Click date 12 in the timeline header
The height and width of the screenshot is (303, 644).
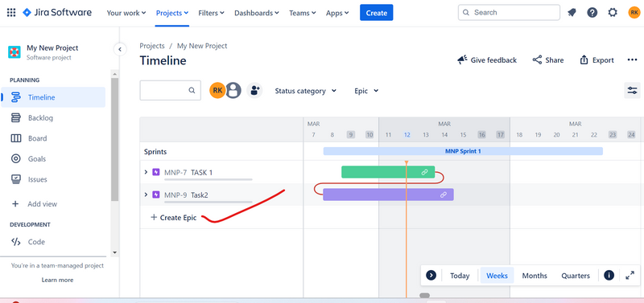tap(407, 135)
